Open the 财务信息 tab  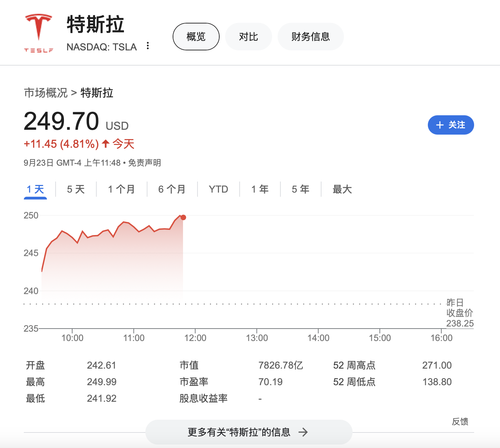click(310, 36)
